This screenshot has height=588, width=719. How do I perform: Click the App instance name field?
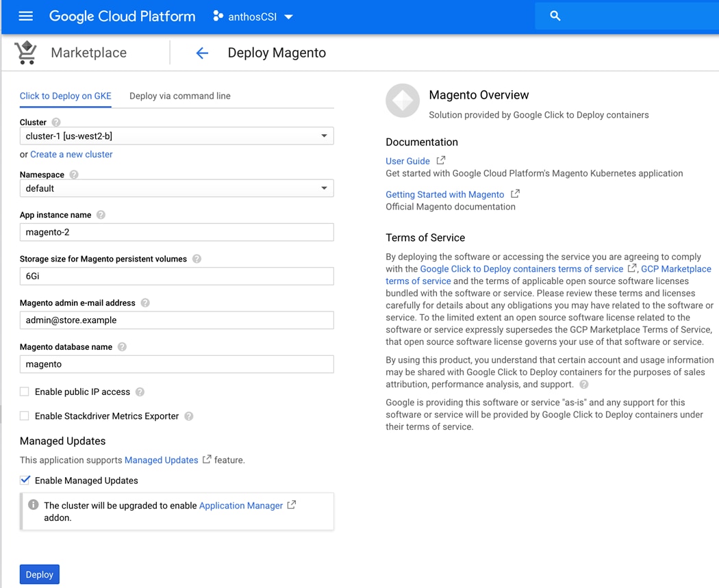click(177, 232)
